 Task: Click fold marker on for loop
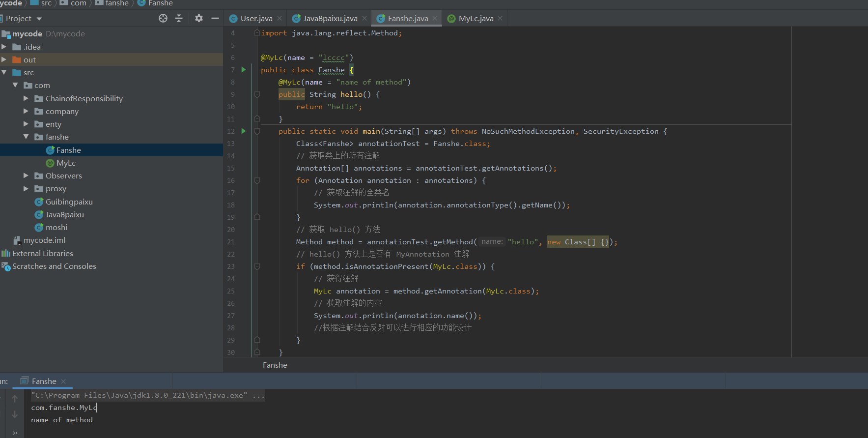257,180
